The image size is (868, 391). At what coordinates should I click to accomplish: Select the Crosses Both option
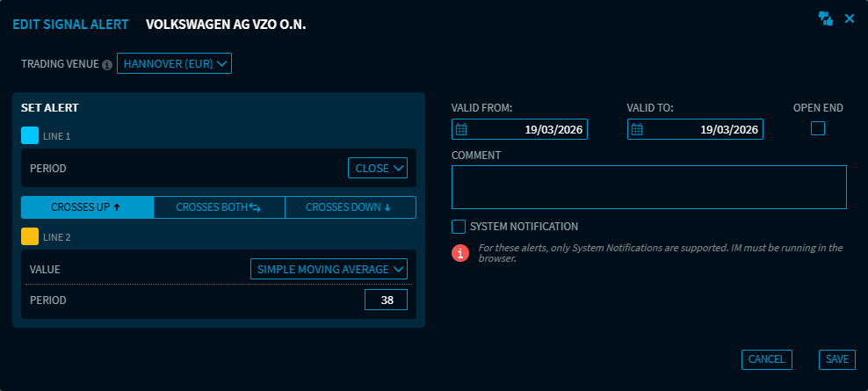tap(219, 207)
